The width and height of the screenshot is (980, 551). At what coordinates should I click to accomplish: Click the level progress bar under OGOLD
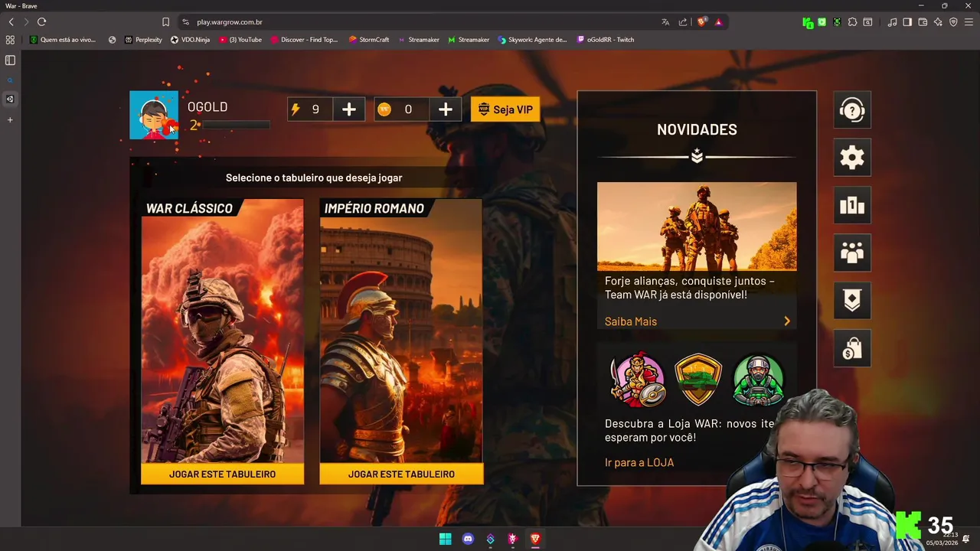point(236,125)
